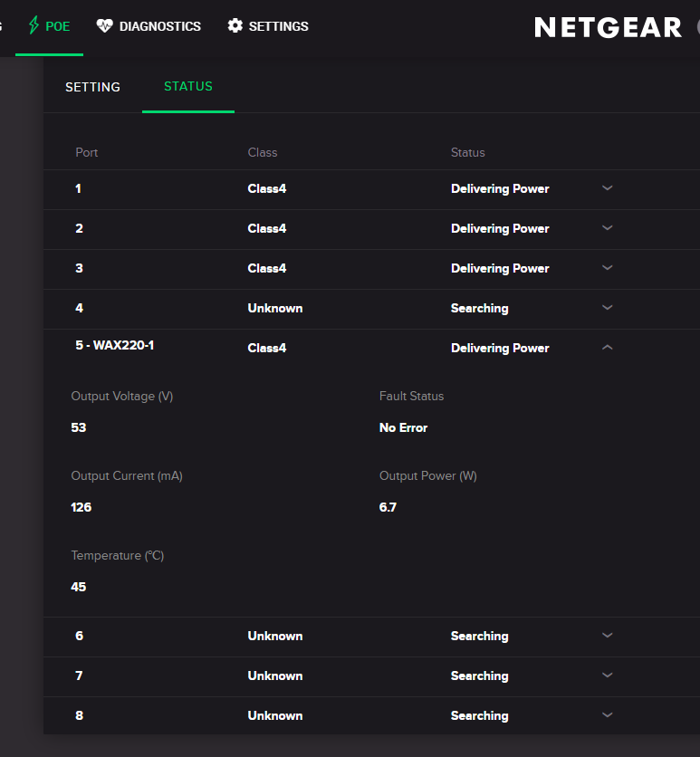Click the POE lightning bolt icon
Image resolution: width=700 pixels, height=757 pixels.
tap(34, 25)
